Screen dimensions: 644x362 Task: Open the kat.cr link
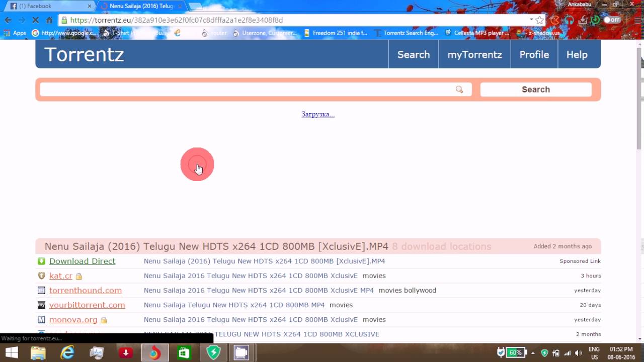pyautogui.click(x=61, y=276)
